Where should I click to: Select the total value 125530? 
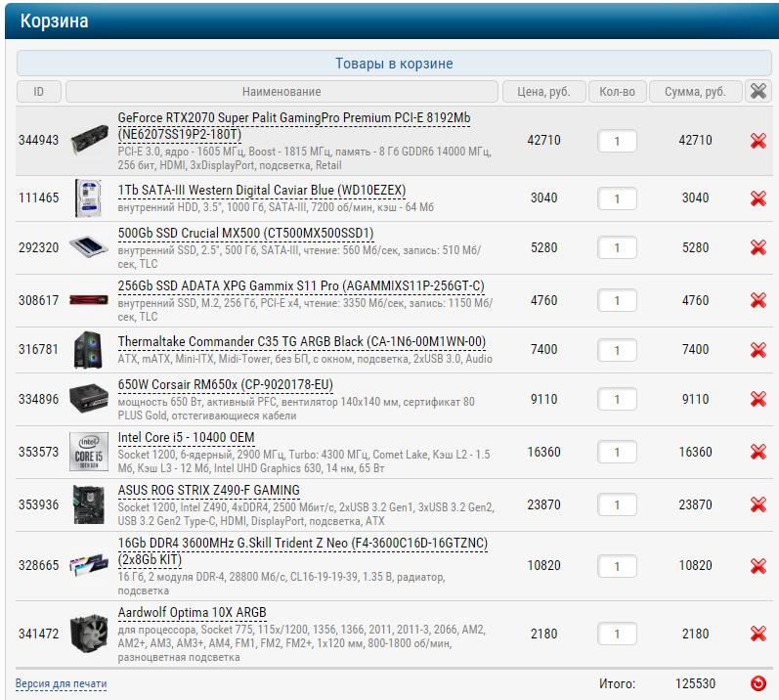click(695, 683)
